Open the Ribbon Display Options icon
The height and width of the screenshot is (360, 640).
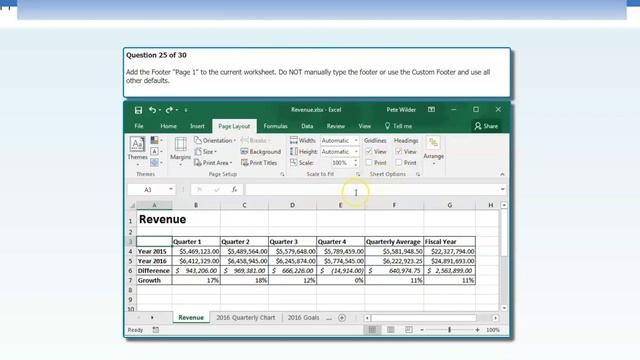coord(431,109)
